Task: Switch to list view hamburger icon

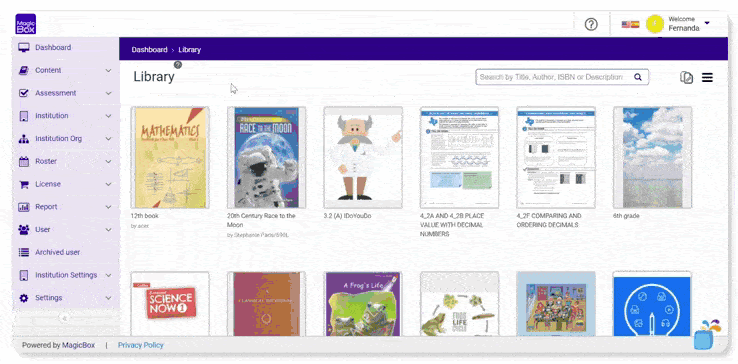Action: click(707, 77)
